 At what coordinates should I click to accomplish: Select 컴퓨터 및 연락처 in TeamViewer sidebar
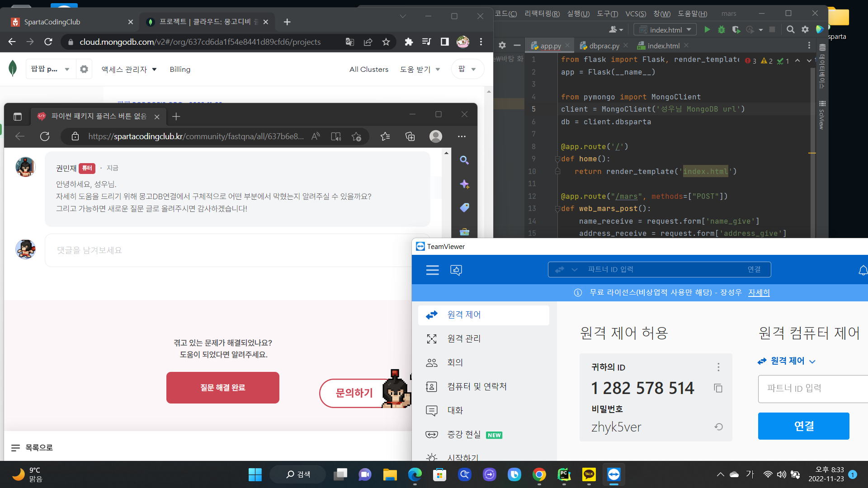coord(484,387)
